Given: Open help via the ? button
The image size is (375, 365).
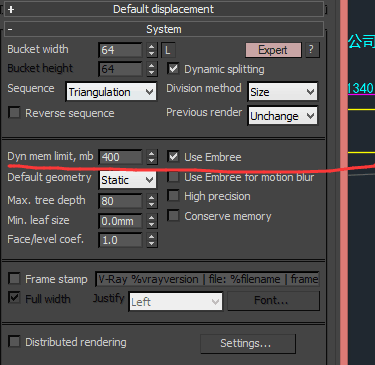Looking at the screenshot, I should [x=311, y=50].
